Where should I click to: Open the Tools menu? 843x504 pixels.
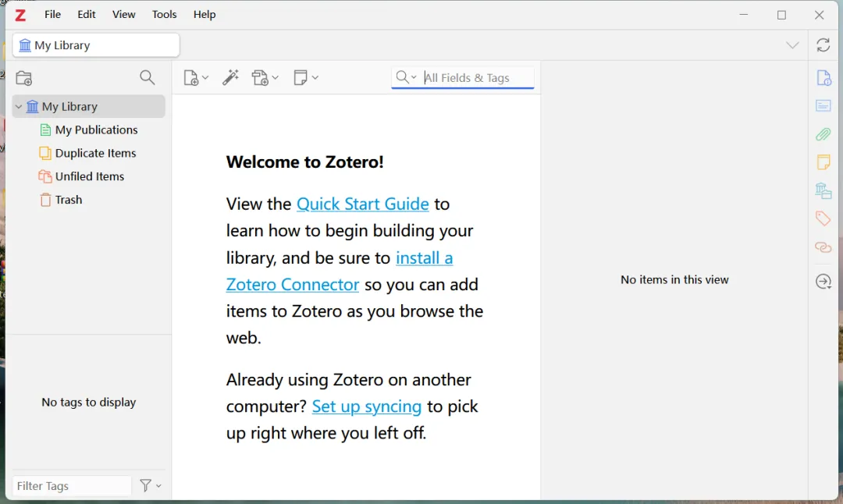point(164,15)
